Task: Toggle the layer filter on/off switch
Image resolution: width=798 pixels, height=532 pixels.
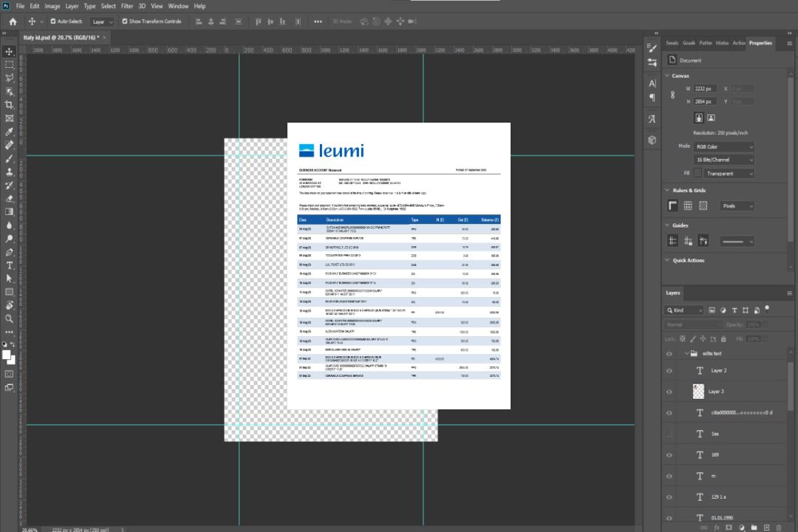Action: pyautogui.click(x=767, y=309)
